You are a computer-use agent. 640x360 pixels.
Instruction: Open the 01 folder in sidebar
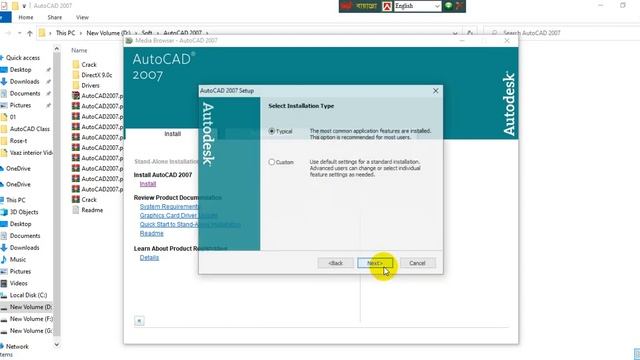13,117
